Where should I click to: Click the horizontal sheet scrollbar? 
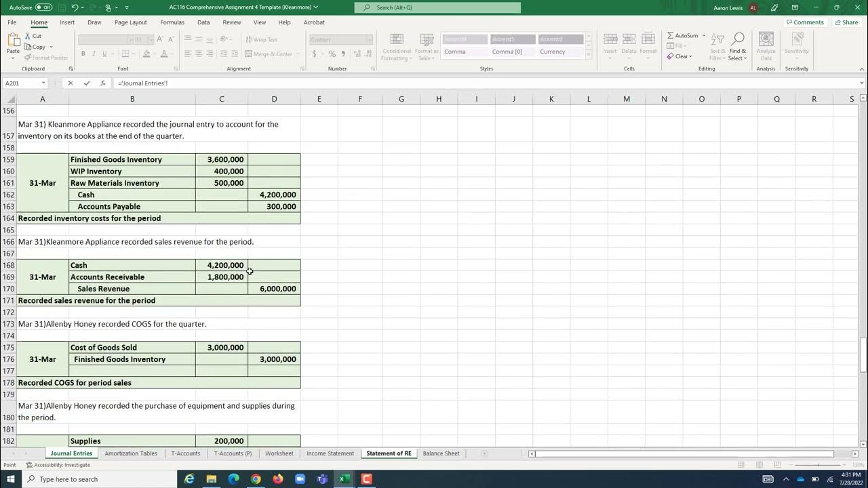(685, 453)
